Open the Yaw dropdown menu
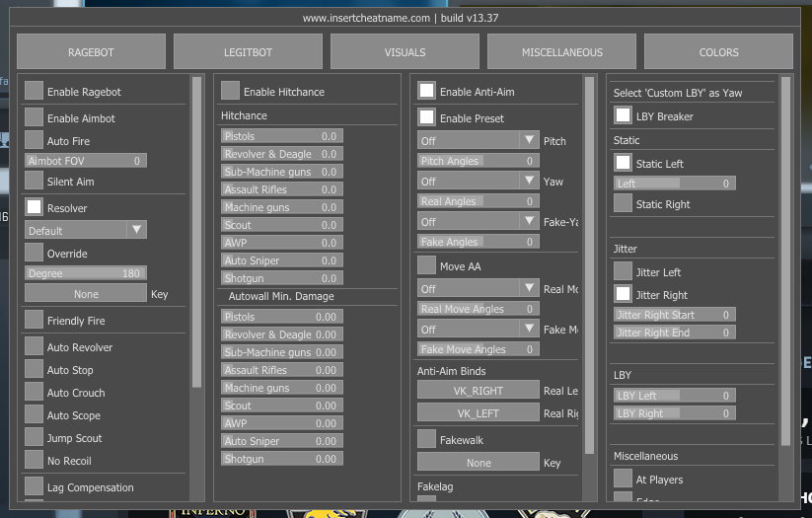The height and width of the screenshot is (518, 812). (478, 182)
